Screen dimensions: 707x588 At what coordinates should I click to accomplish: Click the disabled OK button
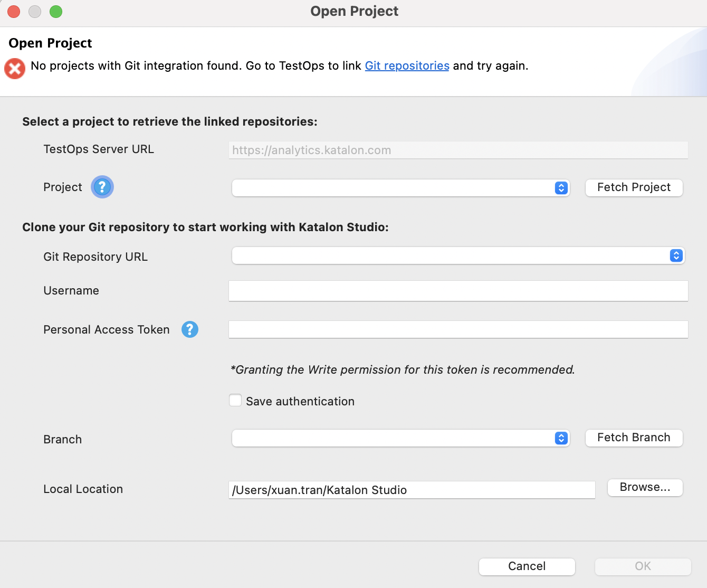643,566
